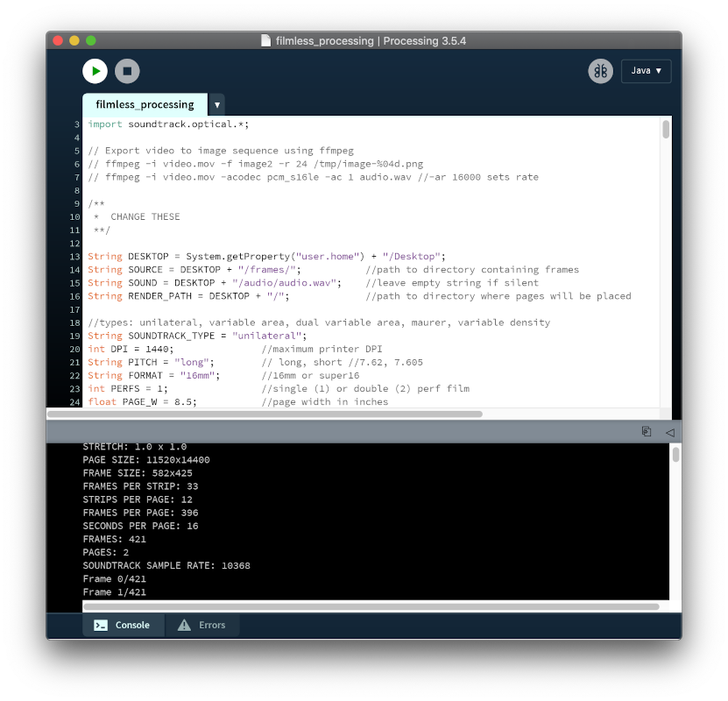Click the "/Desktop" string on line 13
Viewport: 728px width, 701px height.
[x=412, y=256]
